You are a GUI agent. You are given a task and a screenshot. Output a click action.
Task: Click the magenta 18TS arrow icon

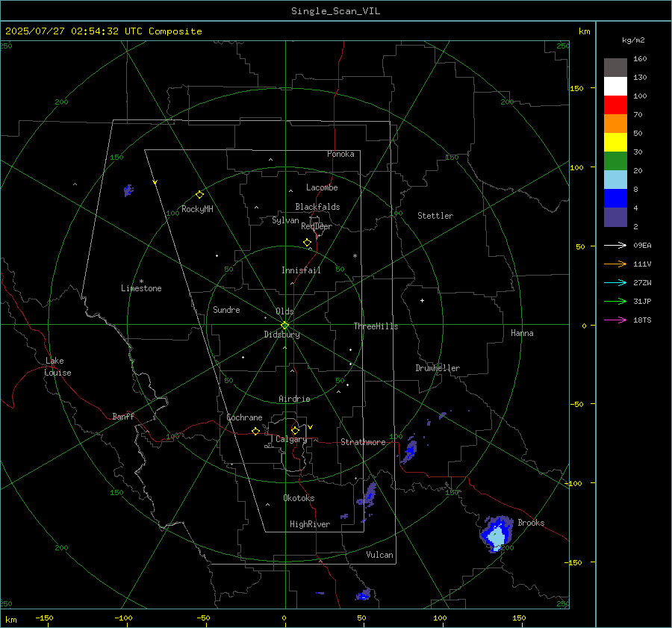[615, 320]
